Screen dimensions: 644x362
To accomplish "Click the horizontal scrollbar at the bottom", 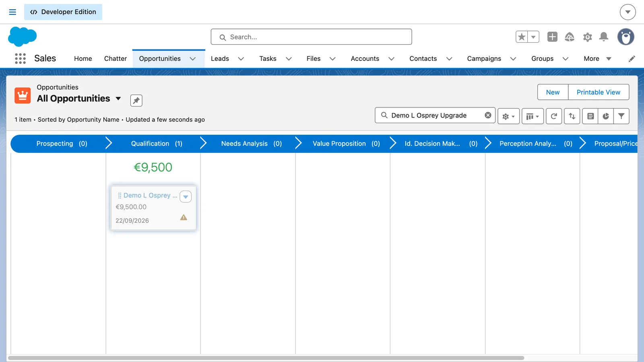I will pos(266,358).
